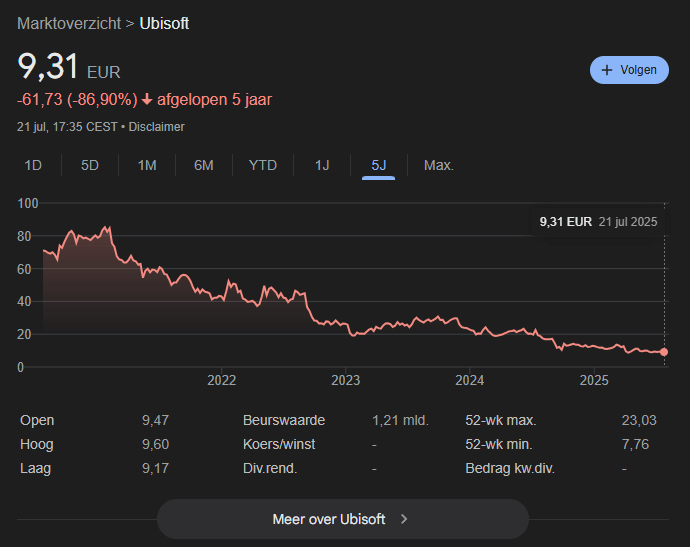Click the 2023 x-axis label

coord(345,380)
